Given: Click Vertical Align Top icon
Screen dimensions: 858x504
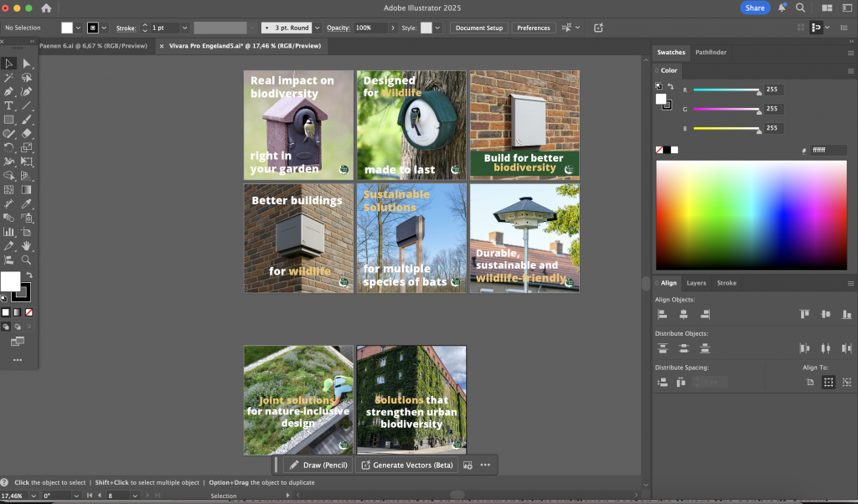Looking at the screenshot, I should 804,314.
